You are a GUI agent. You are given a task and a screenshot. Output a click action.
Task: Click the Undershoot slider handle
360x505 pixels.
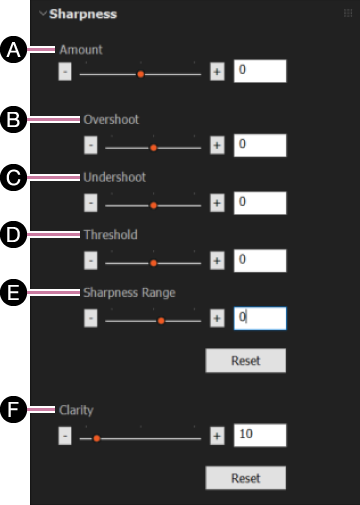coord(153,205)
